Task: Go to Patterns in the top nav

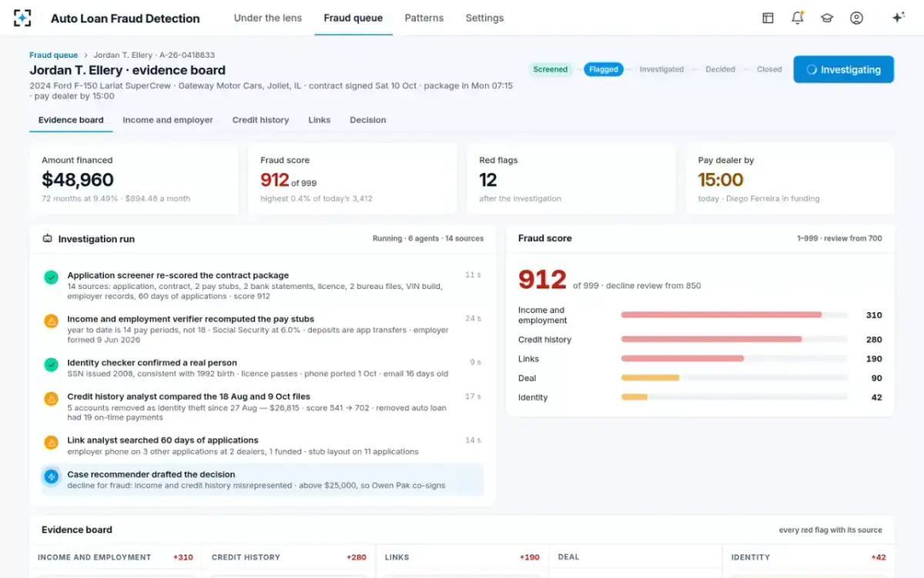Action: pos(424,18)
